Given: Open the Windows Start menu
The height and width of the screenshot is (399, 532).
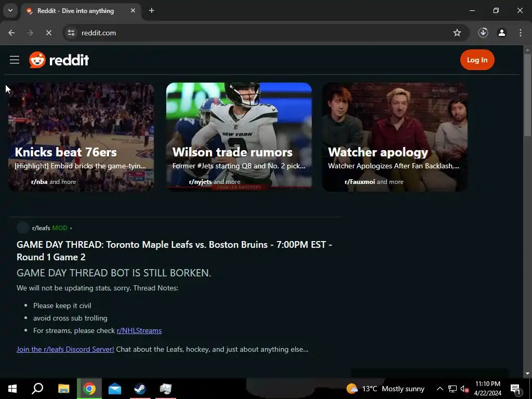Looking at the screenshot, I should (x=12, y=389).
